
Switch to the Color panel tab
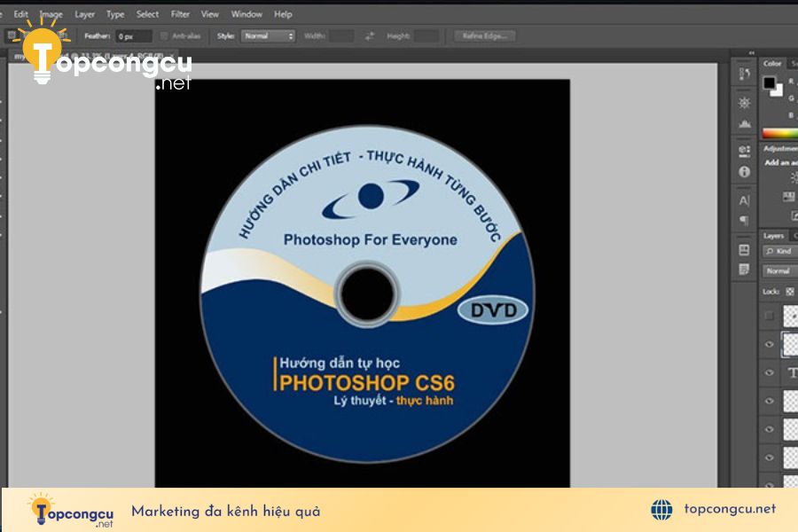click(x=772, y=64)
